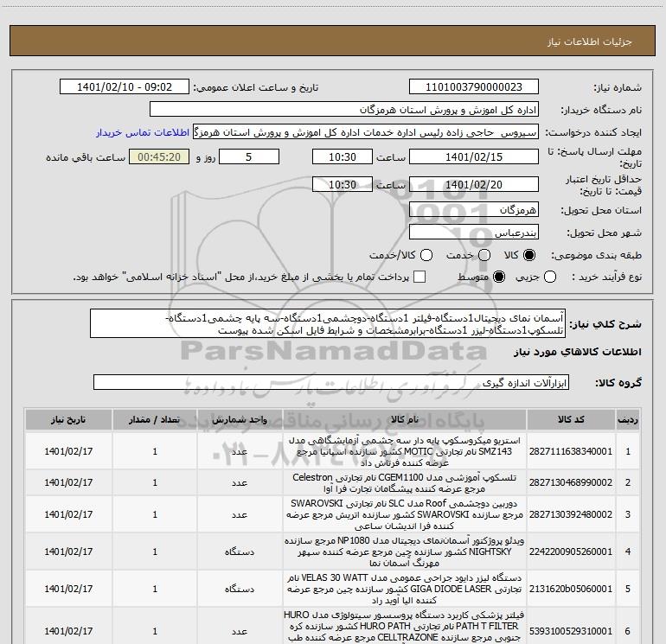
Task: Click product code 224220090526​0001
Action: 571,552
